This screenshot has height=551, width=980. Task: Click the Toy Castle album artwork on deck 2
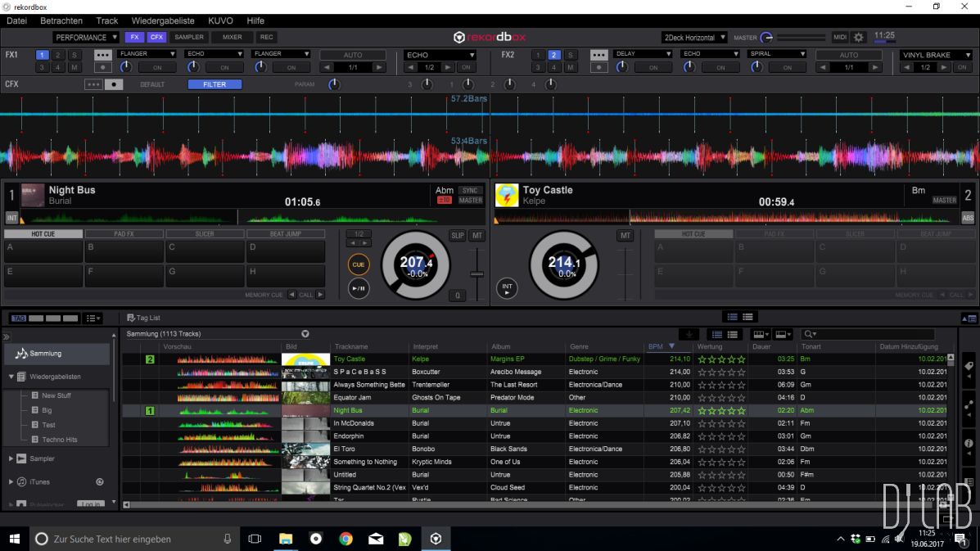[x=507, y=195]
